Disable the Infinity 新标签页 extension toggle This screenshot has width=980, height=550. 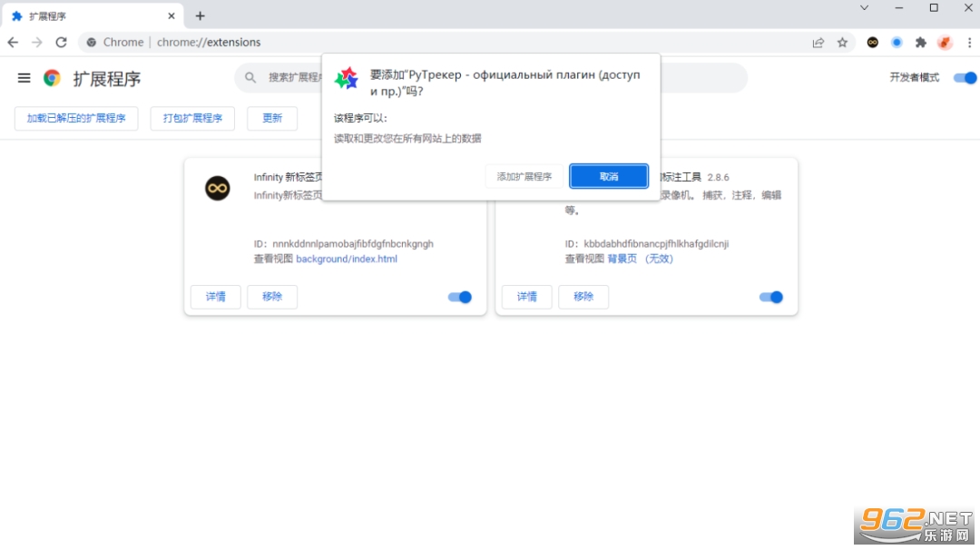click(460, 297)
